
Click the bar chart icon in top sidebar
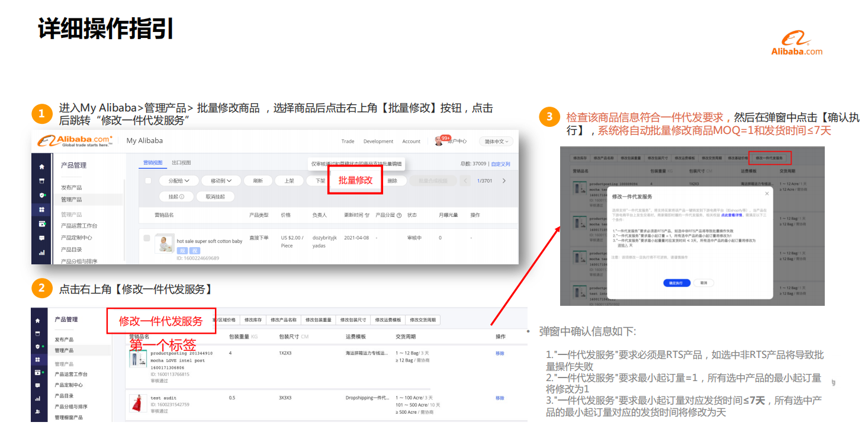pos(41,252)
